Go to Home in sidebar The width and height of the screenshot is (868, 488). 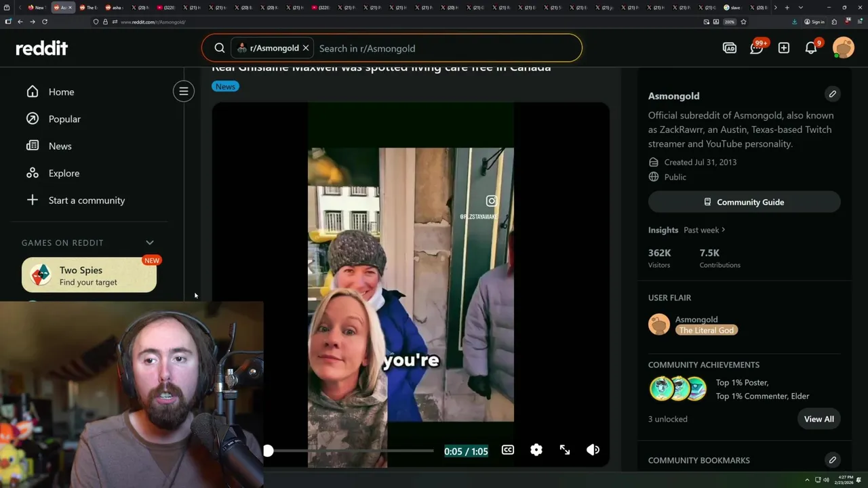[61, 91]
